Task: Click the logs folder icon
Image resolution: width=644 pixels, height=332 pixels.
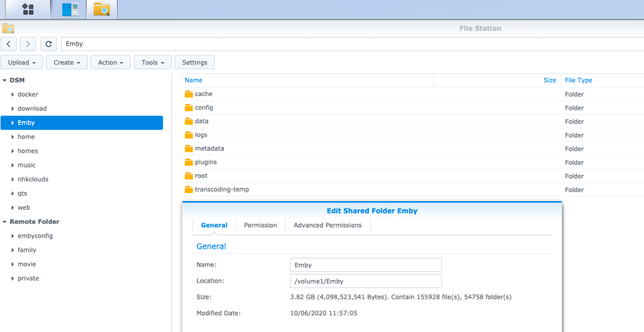Action: coord(188,135)
